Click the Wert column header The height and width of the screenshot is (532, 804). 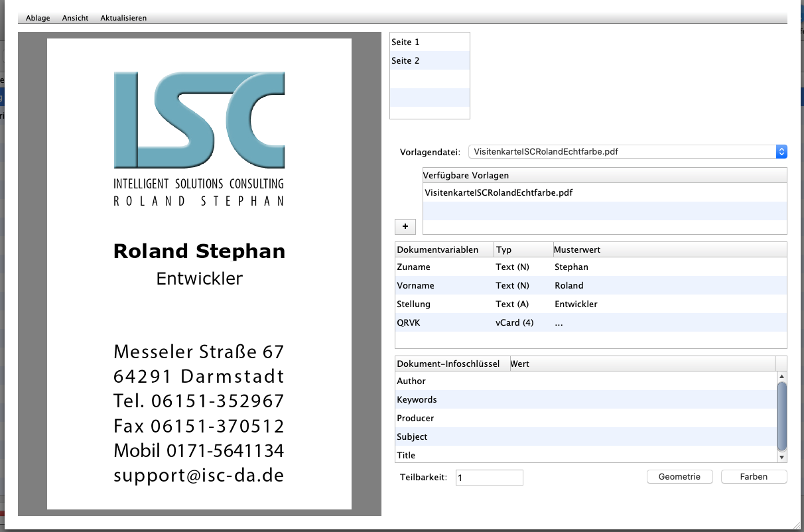click(x=641, y=364)
